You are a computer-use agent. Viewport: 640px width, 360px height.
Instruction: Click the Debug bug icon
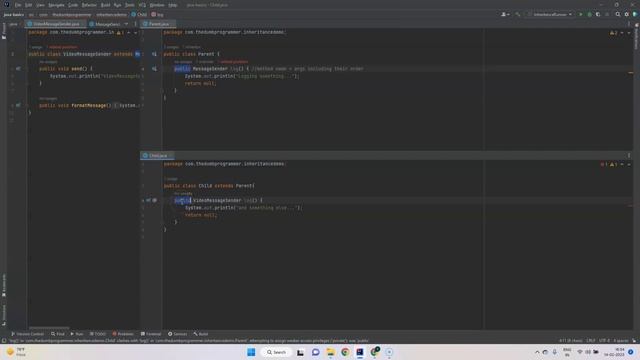pos(589,14)
